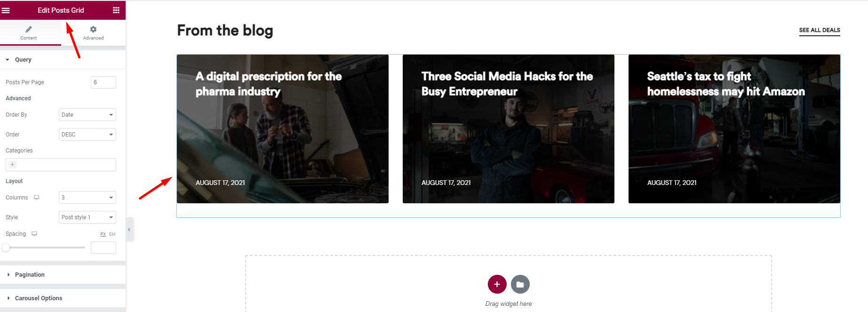Toggle the Columns responsive device icon
868x312 pixels.
click(36, 198)
